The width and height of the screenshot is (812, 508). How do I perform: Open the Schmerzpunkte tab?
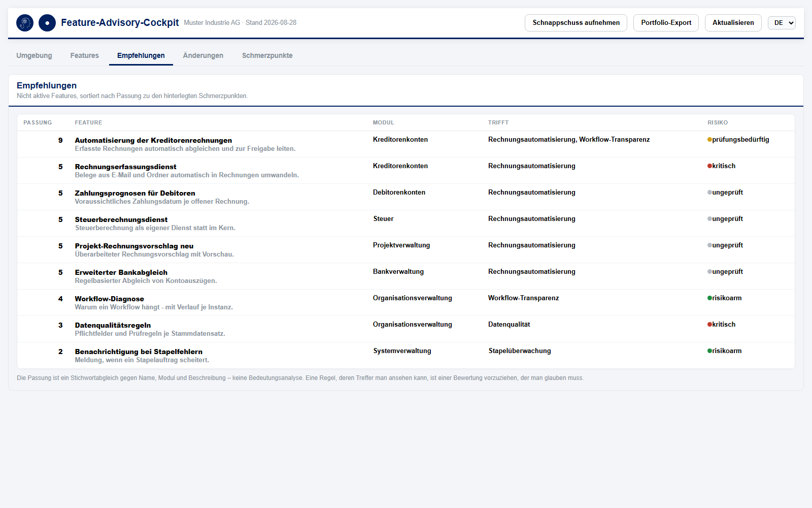267,55
